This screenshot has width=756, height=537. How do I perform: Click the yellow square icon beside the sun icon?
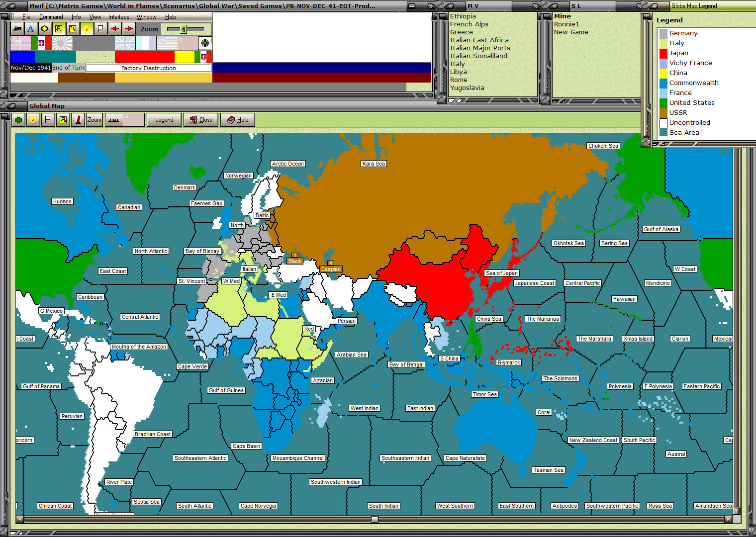(73, 29)
